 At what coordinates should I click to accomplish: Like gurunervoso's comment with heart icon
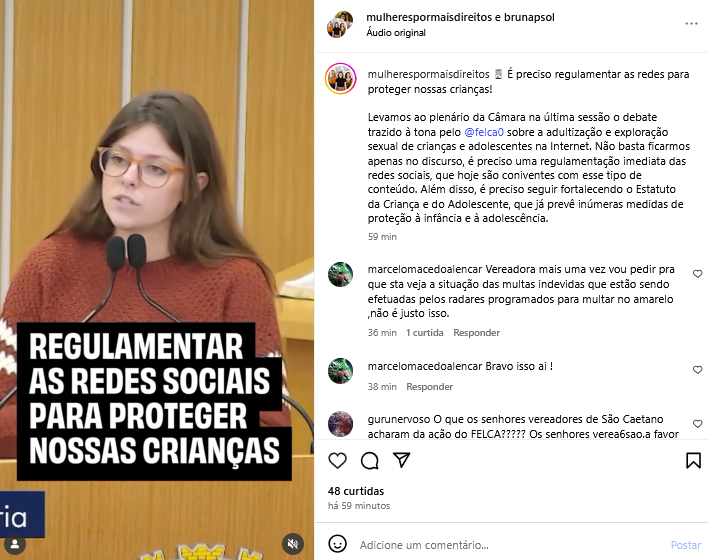pyautogui.click(x=698, y=424)
